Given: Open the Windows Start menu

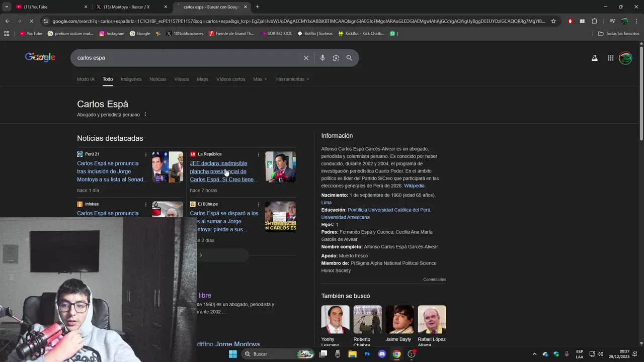Looking at the screenshot, I should pyautogui.click(x=233, y=354).
